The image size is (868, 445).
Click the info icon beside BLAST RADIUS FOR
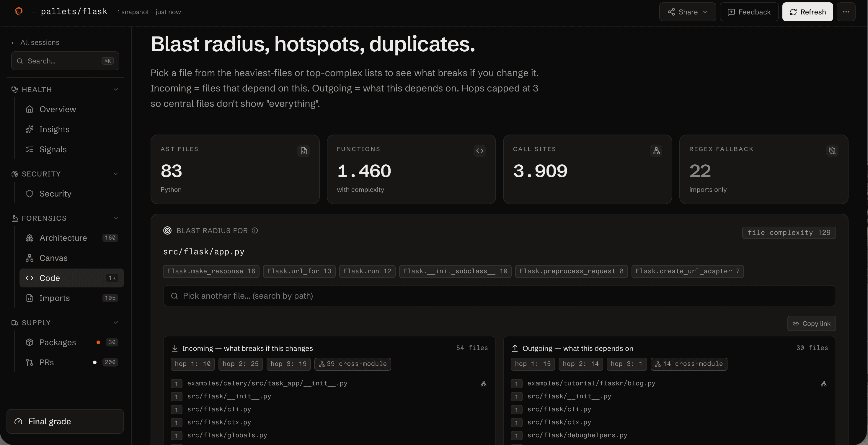pos(255,231)
